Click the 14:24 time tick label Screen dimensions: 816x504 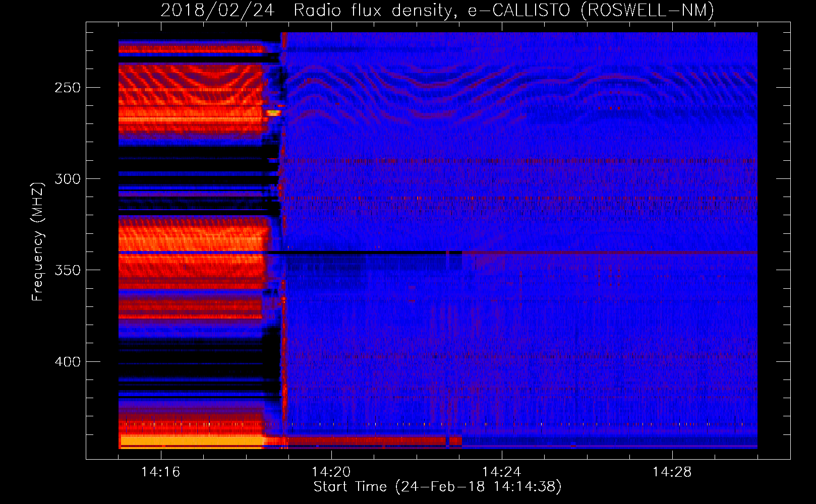tap(501, 472)
